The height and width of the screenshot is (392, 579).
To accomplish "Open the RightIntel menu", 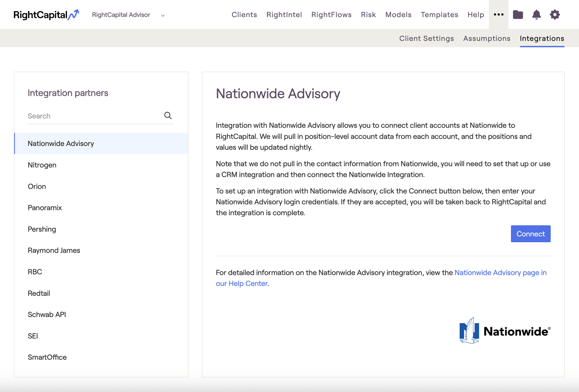I will pos(284,14).
